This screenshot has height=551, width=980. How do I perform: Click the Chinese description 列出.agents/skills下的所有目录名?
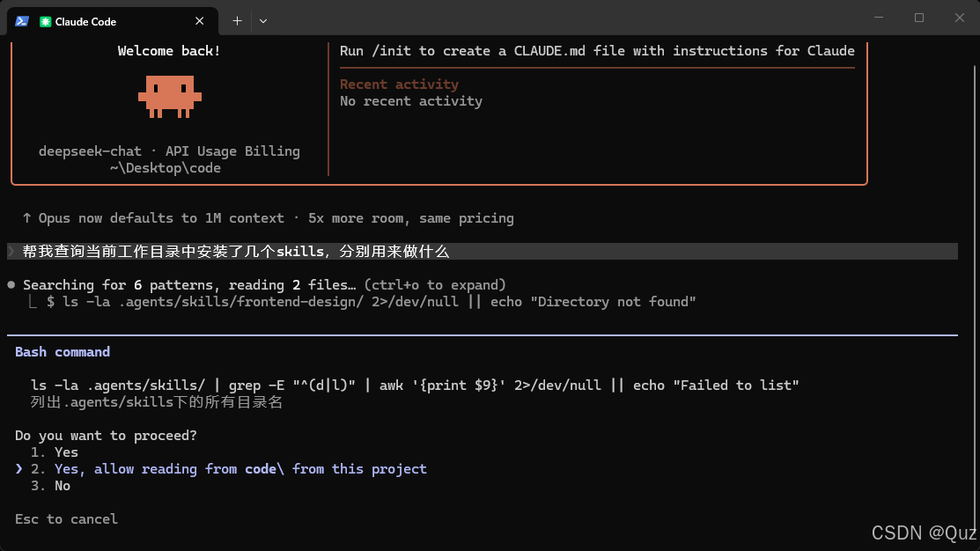point(157,402)
